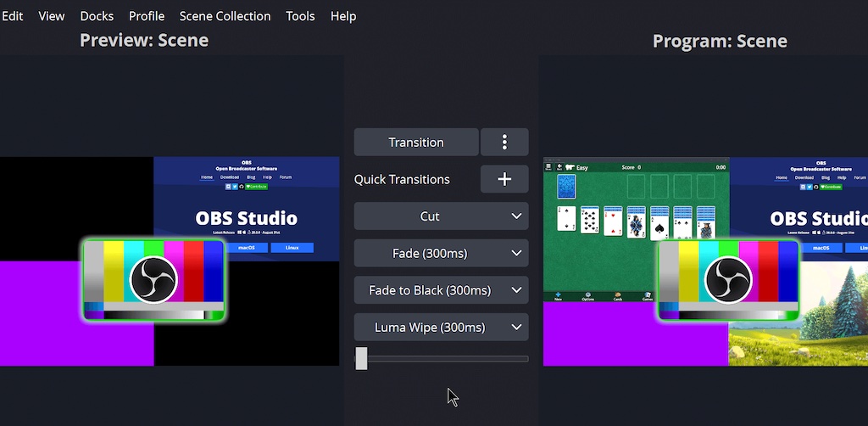Viewport: 868px width, 426px height.
Task: Click the Linux button in Preview pane
Action: (292, 248)
